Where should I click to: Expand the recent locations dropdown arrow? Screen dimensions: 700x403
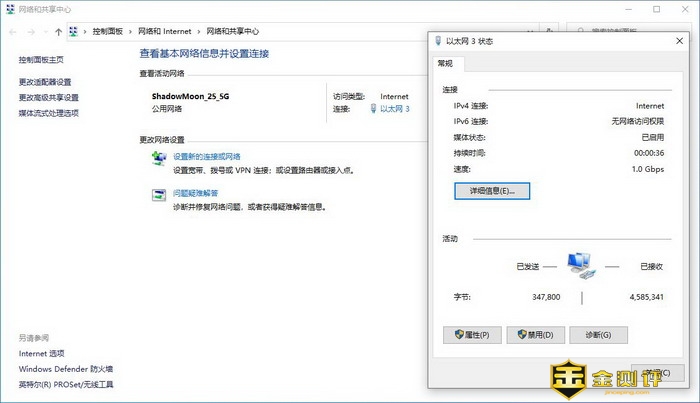45,31
